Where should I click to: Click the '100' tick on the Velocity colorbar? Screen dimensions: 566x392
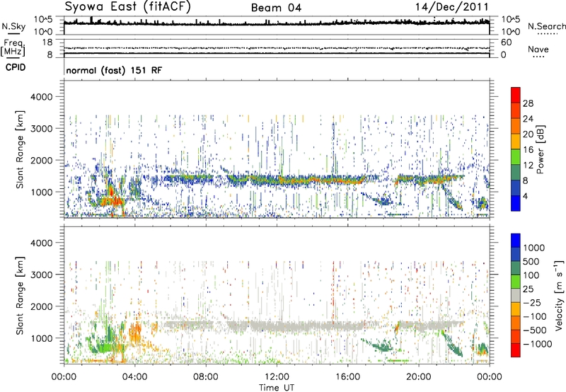(531, 275)
